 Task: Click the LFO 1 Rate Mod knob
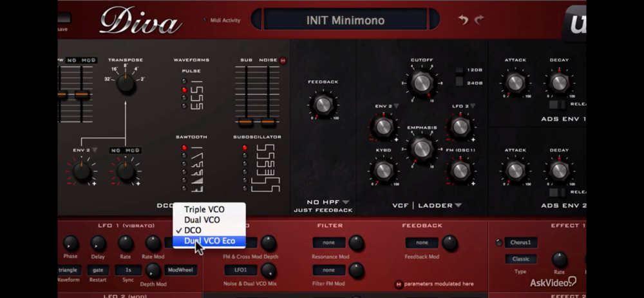click(x=153, y=243)
